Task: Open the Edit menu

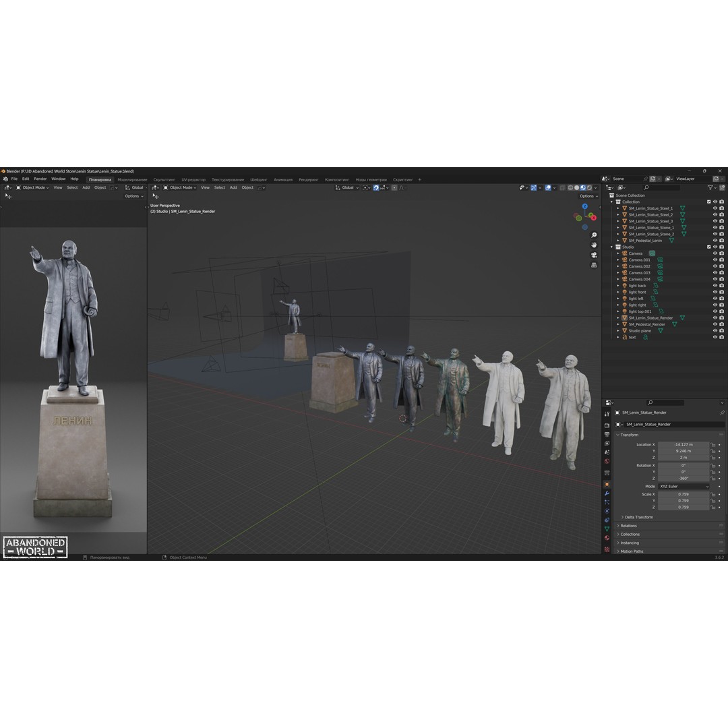Action: (26, 179)
